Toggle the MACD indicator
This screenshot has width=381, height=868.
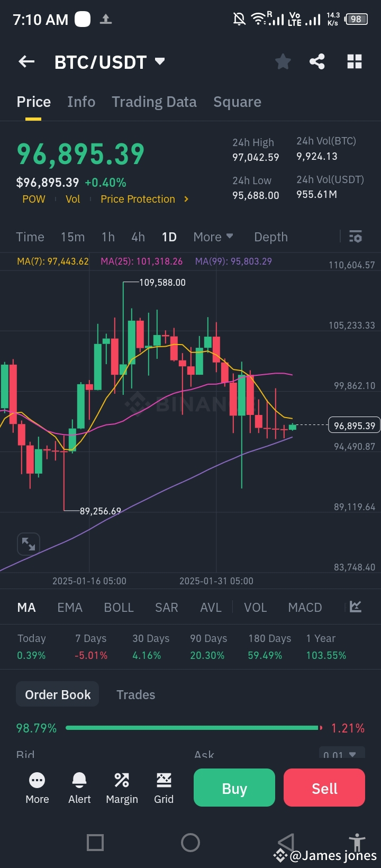[305, 607]
